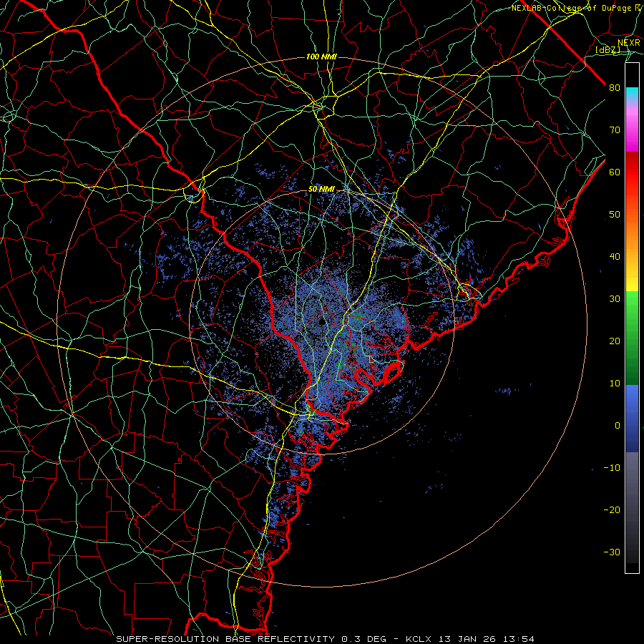
Task: Click the cyan top segment of the color bar
Action: pos(632,94)
